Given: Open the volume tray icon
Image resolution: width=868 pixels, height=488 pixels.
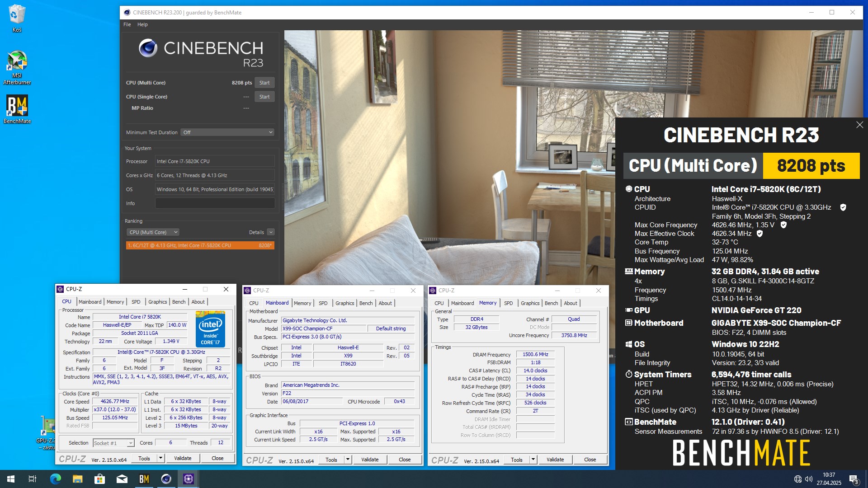Looking at the screenshot, I should [809, 479].
